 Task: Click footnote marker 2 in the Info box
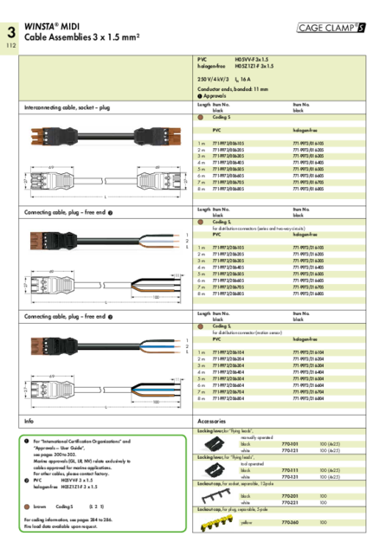point(27,481)
